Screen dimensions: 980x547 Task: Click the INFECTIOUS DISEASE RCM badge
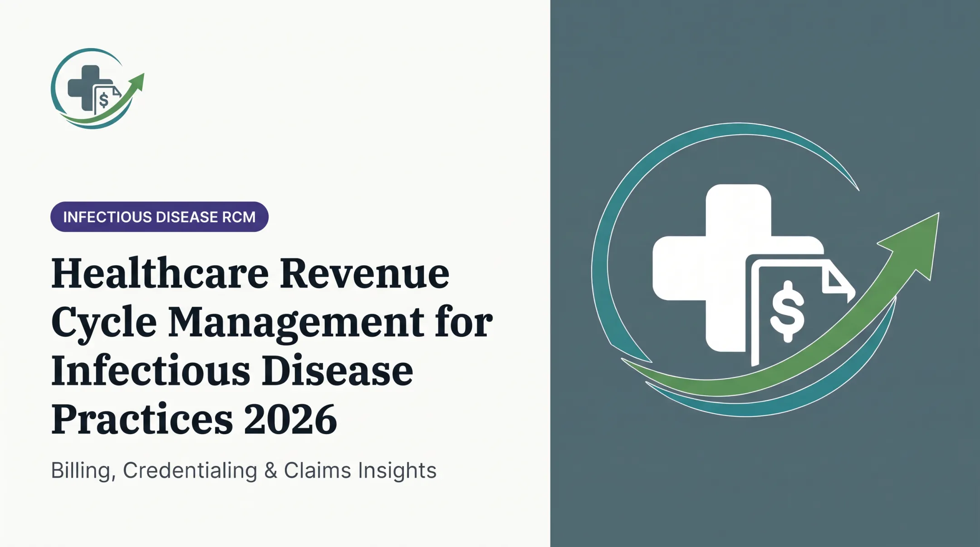click(159, 217)
